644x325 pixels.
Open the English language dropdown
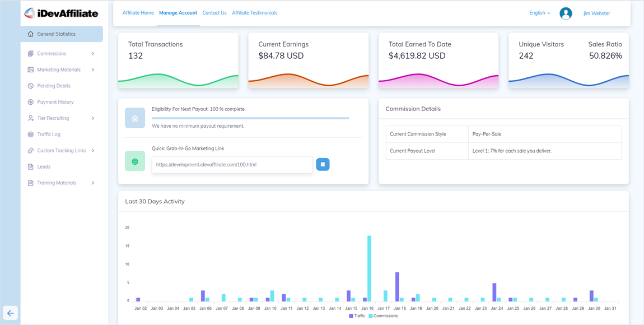pyautogui.click(x=540, y=13)
